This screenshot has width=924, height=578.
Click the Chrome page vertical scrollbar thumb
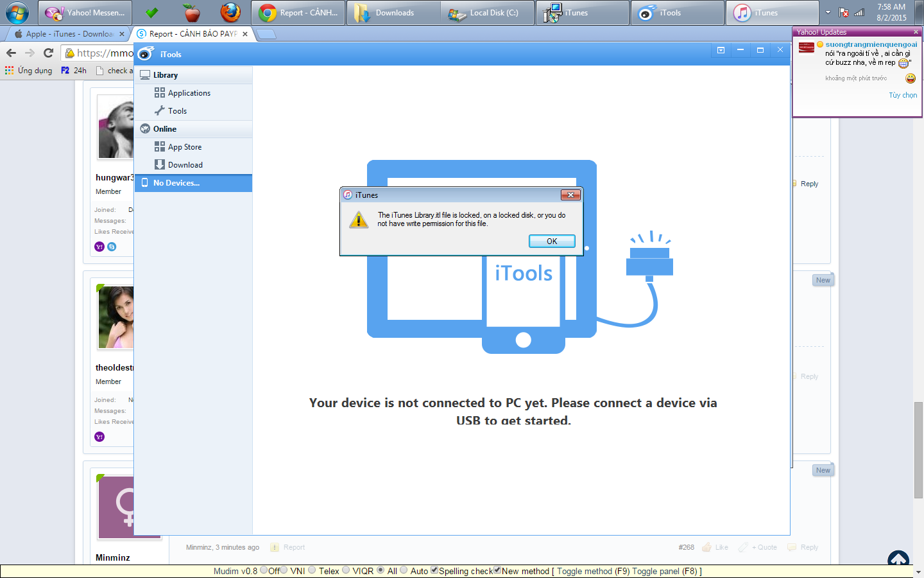point(919,450)
